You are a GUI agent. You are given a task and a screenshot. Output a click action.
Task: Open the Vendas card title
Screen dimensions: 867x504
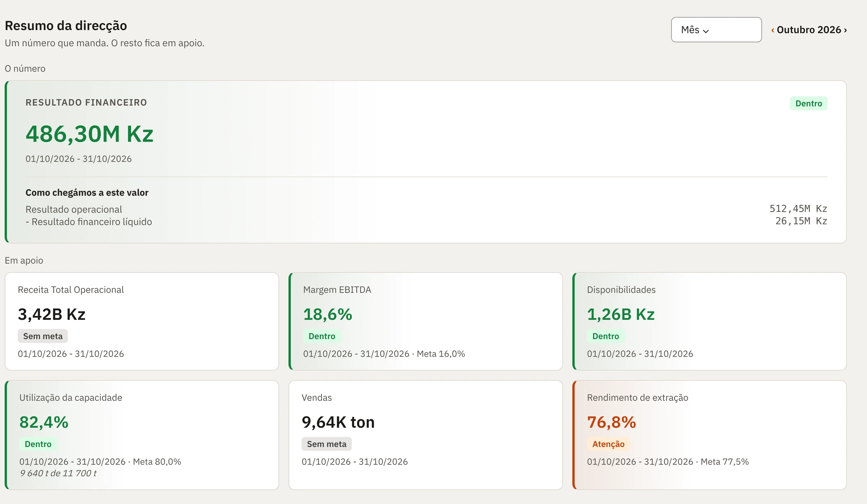[x=317, y=397]
